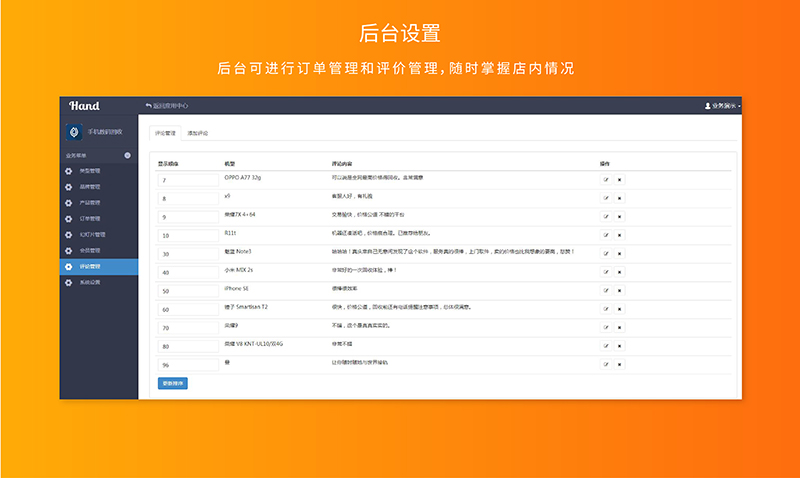The width and height of the screenshot is (800, 478).
Task: Edit the Smartisan T2 comment row
Action: pos(606,309)
